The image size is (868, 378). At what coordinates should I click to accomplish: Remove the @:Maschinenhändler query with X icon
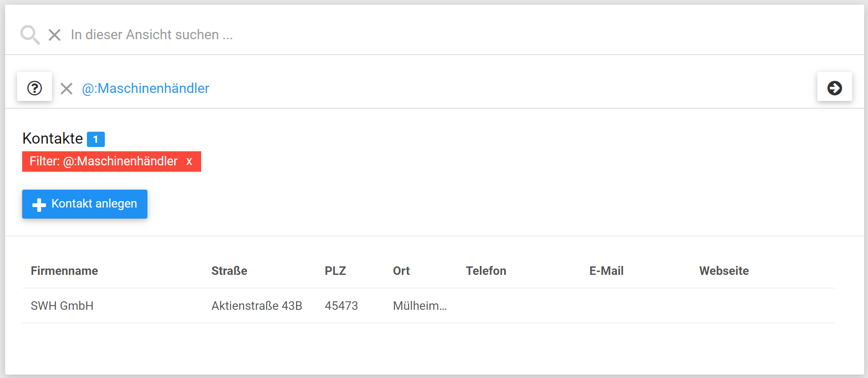coord(66,89)
